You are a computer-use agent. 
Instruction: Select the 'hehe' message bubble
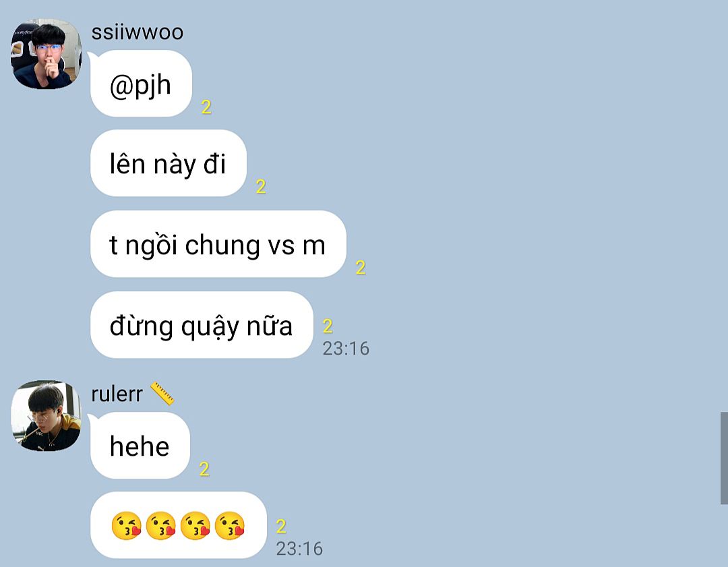click(140, 446)
